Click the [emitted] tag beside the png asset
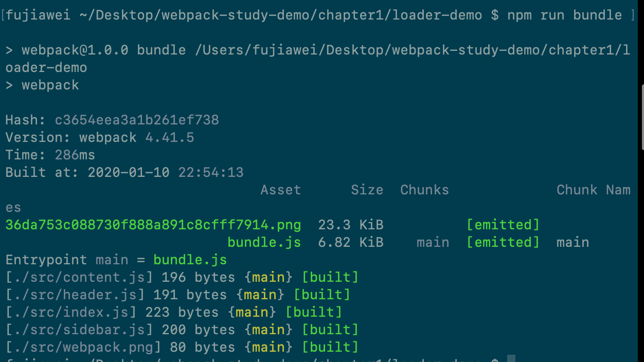 click(503, 225)
